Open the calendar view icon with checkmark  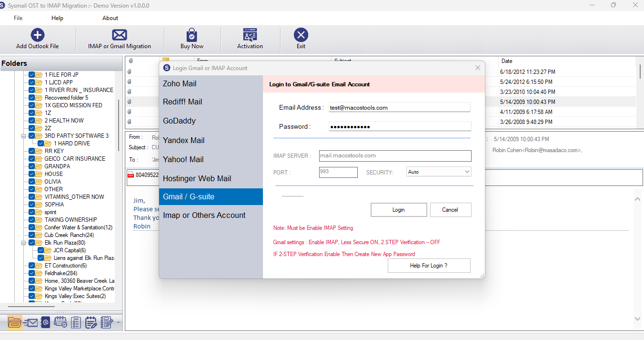(60, 322)
